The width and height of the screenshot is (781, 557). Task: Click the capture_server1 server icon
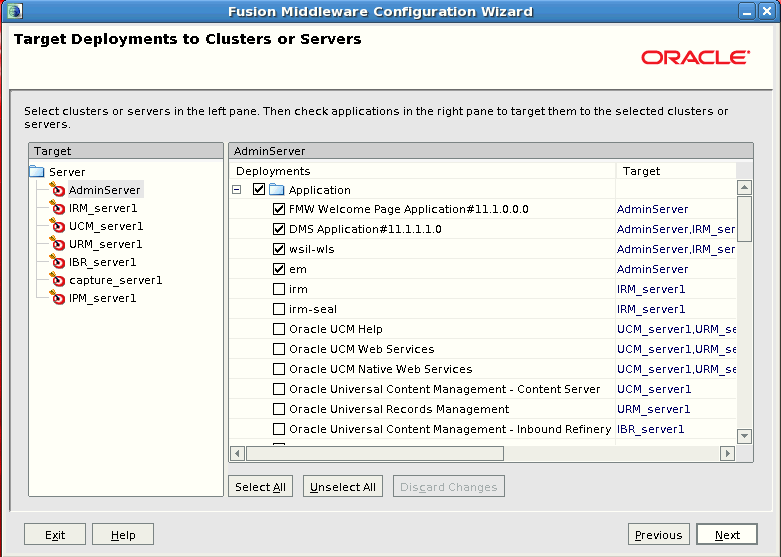(x=57, y=279)
